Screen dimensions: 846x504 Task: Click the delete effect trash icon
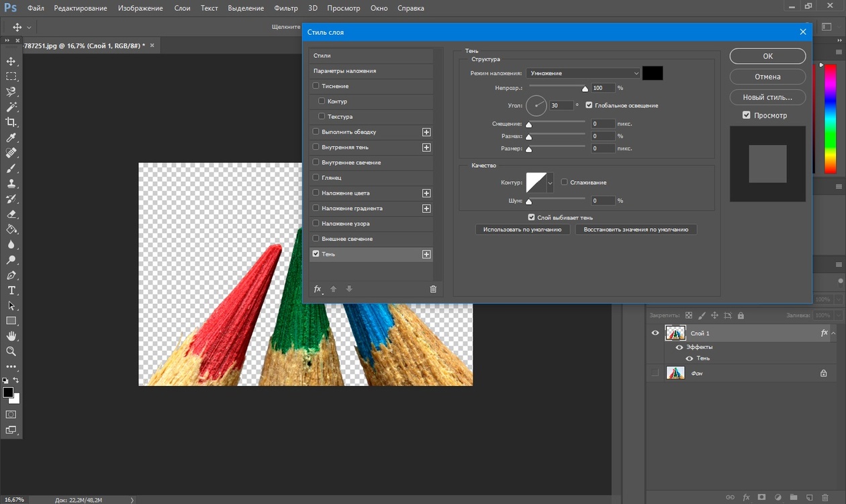click(433, 289)
